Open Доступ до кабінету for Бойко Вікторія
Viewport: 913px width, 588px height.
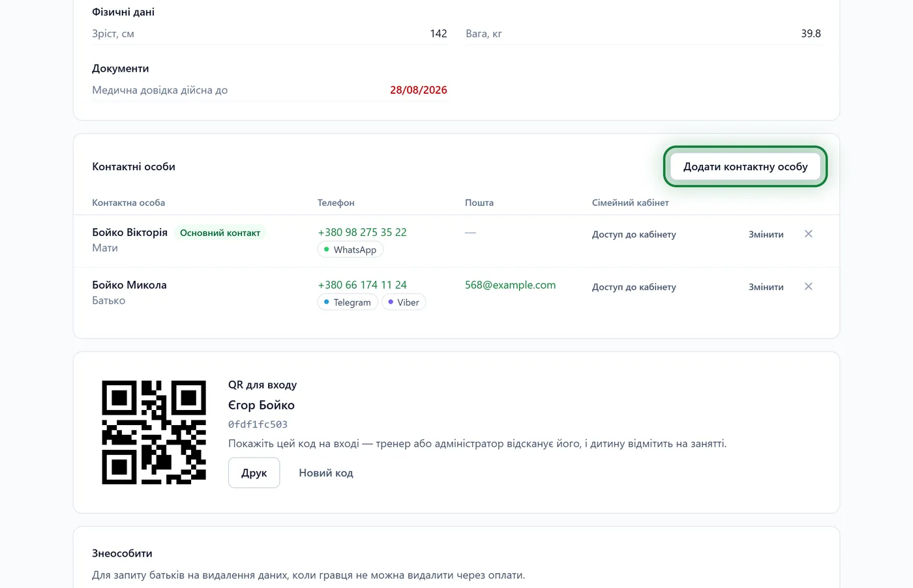[634, 234]
